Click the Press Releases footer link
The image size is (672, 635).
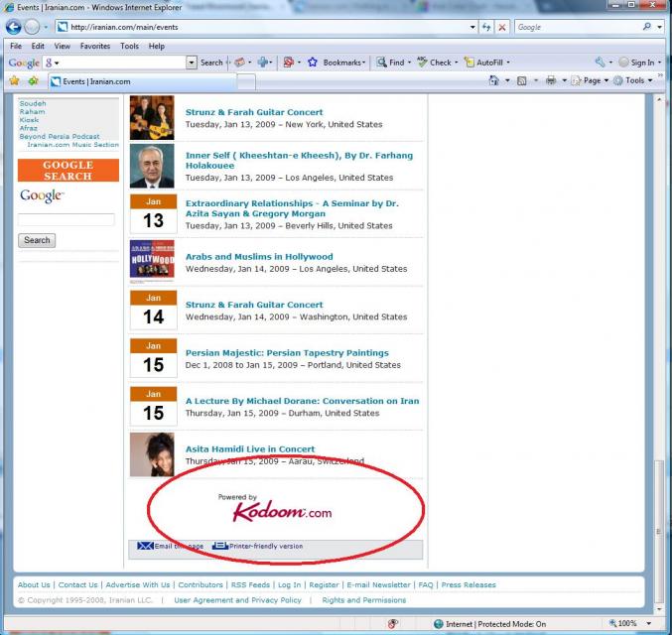pos(469,584)
